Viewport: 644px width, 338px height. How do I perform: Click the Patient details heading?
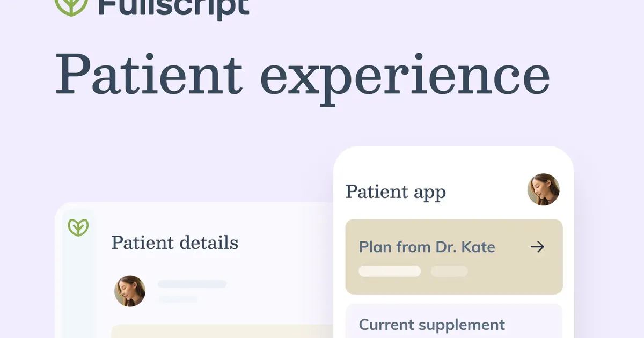174,243
